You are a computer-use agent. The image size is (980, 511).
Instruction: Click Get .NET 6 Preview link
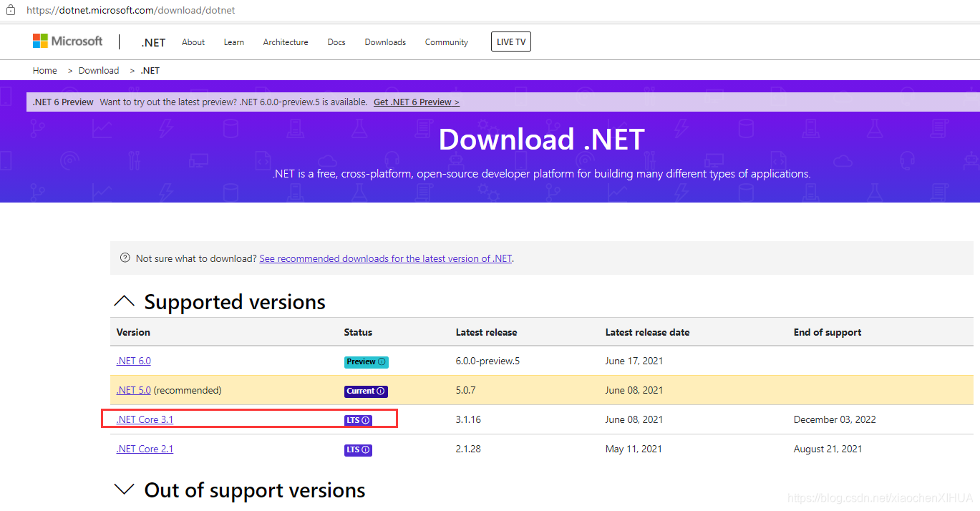tap(417, 102)
